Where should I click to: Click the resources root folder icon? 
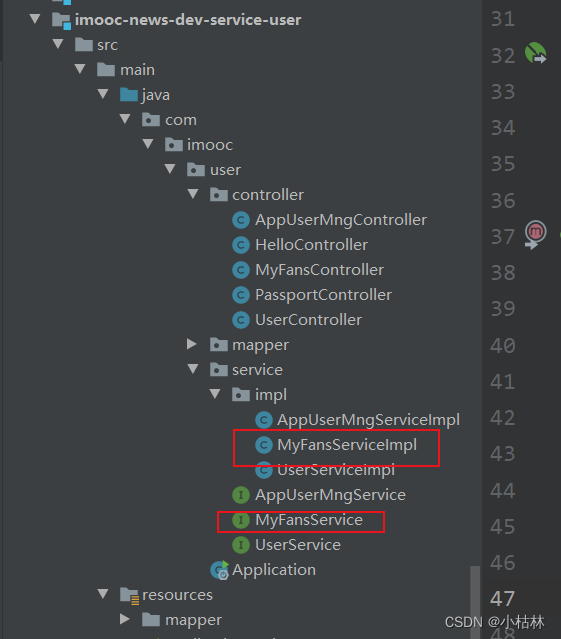[130, 595]
